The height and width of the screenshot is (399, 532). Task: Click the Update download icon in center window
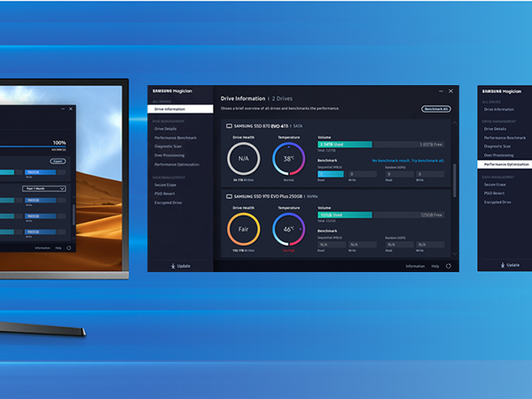pyautogui.click(x=173, y=266)
